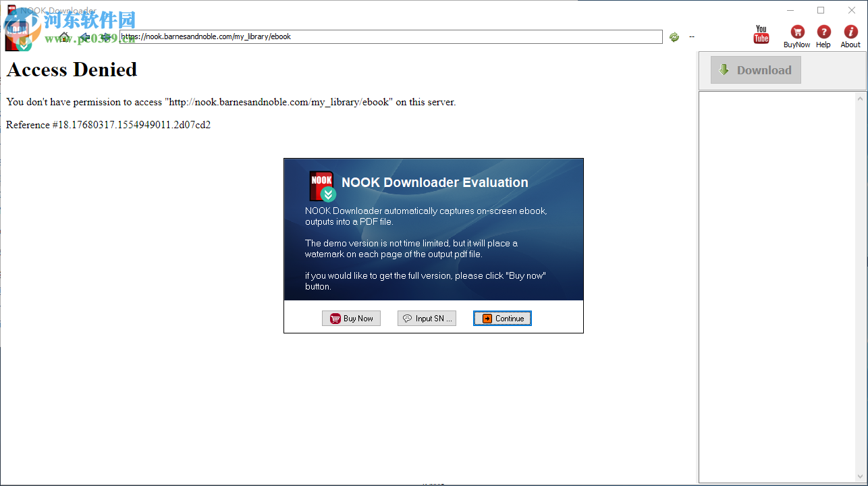Close the NOOK Downloader window
The height and width of the screenshot is (486, 868).
[x=851, y=10]
